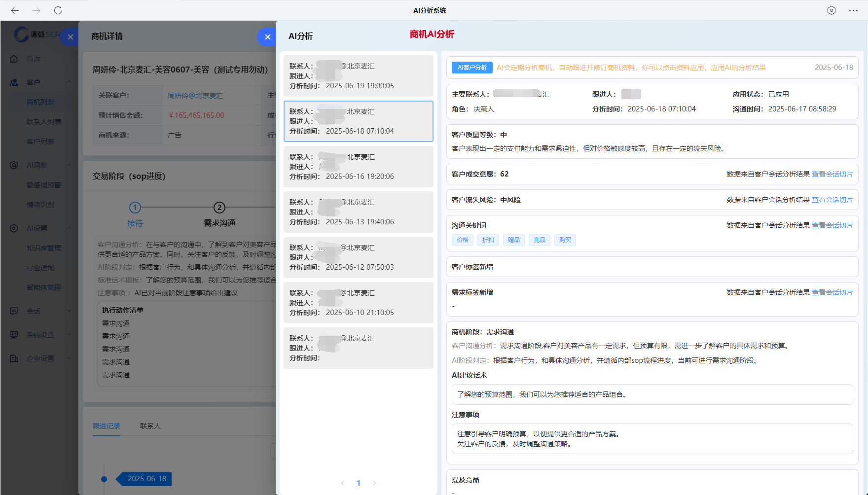Open 智能体管理 in the sidebar
Image resolution: width=868 pixels, height=495 pixels.
[44, 287]
